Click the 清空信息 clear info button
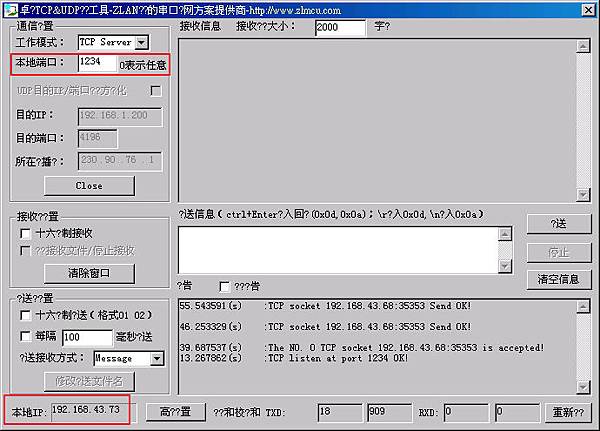The height and width of the screenshot is (431, 600). (x=559, y=280)
